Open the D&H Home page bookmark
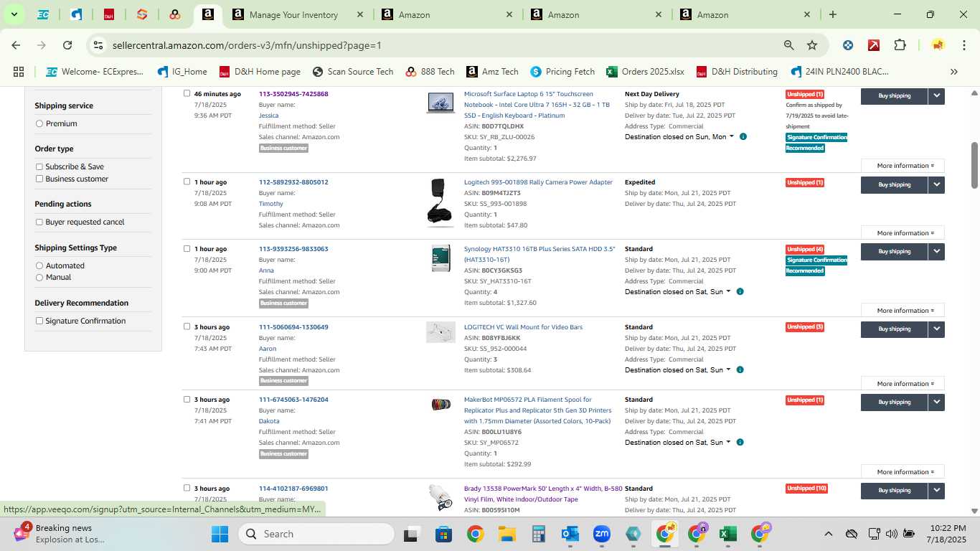Screen dimensions: 980x551 pos(260,72)
